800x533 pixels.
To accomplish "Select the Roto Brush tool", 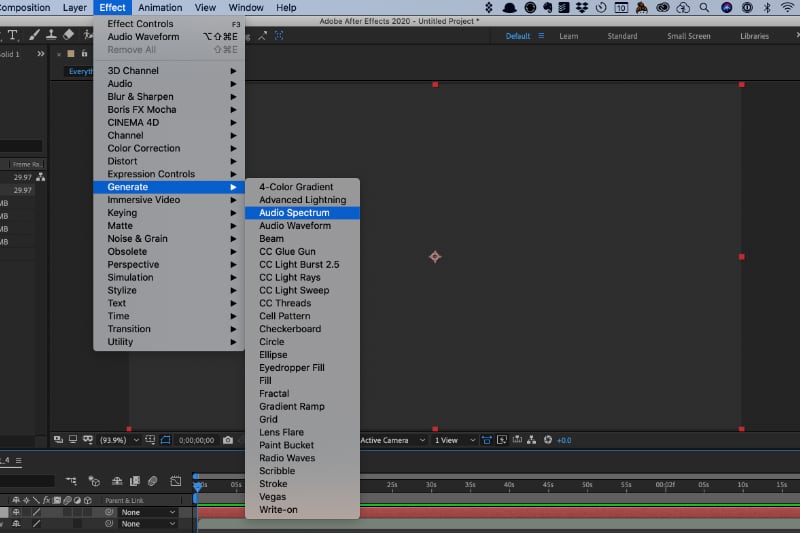I will click(x=88, y=35).
